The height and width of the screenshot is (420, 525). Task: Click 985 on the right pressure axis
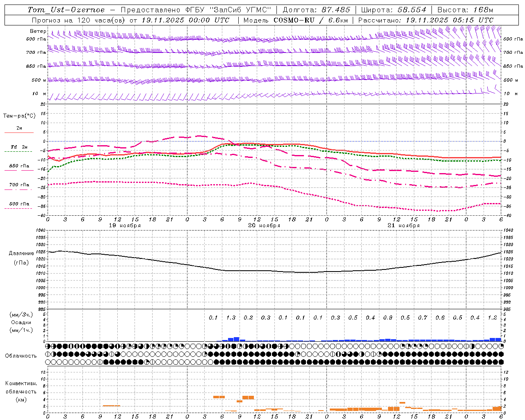point(508,309)
